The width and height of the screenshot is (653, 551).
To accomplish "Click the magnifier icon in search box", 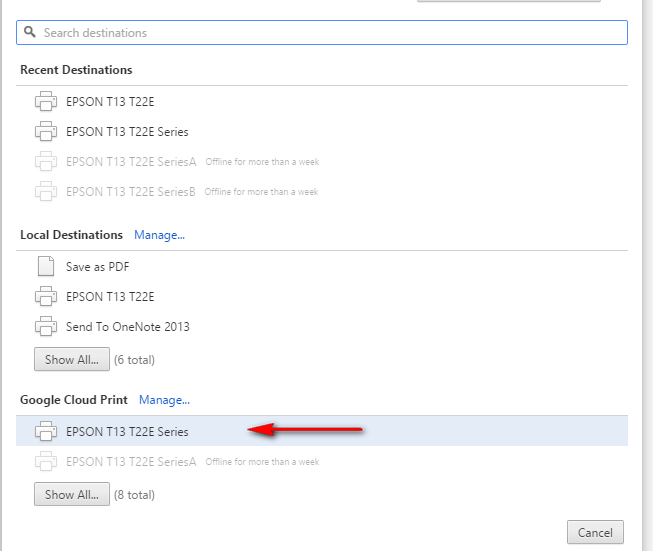I will point(30,32).
